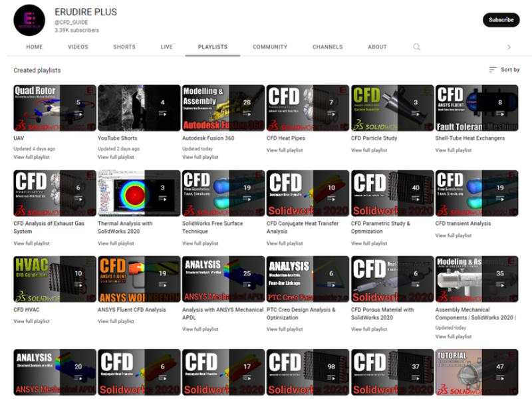Click playlist icon on Shell-Tube Heat Exchangers thumbnail
The image size is (532, 399).
coord(500,114)
